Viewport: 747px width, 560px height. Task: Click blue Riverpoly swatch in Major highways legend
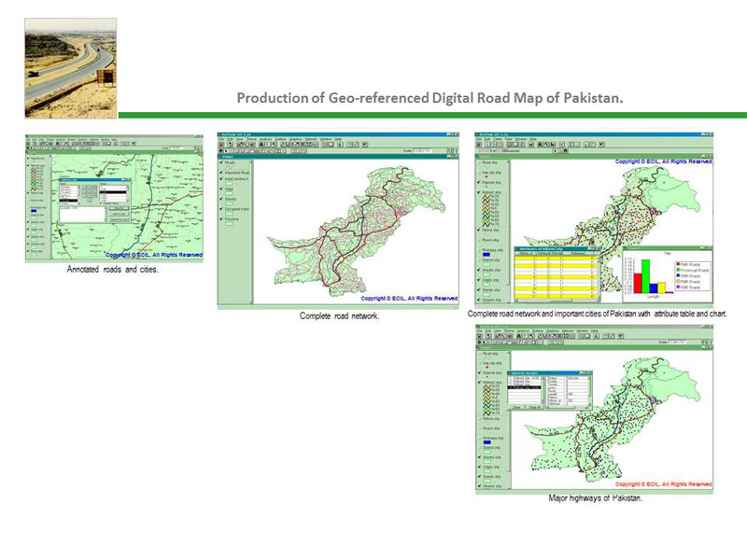[486, 442]
